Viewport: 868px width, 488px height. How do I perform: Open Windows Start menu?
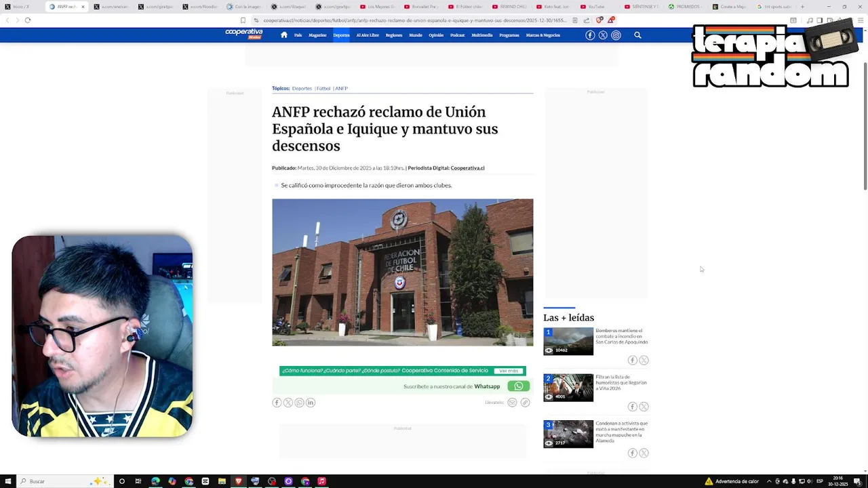[x=7, y=481]
